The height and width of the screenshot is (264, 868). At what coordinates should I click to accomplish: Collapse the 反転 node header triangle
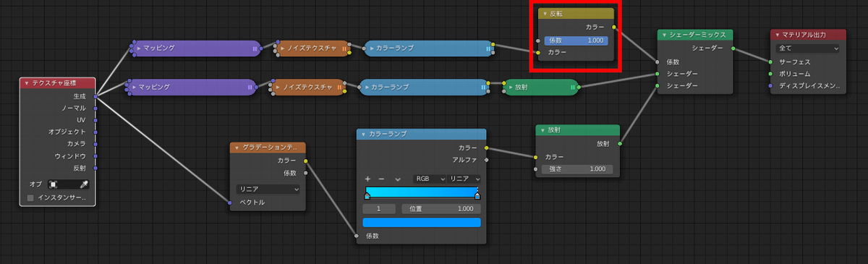click(x=545, y=14)
